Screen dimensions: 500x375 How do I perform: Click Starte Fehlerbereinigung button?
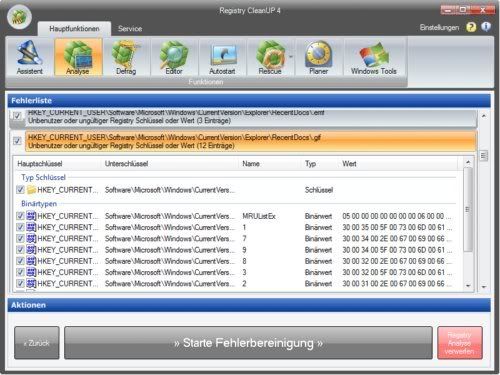pos(248,343)
